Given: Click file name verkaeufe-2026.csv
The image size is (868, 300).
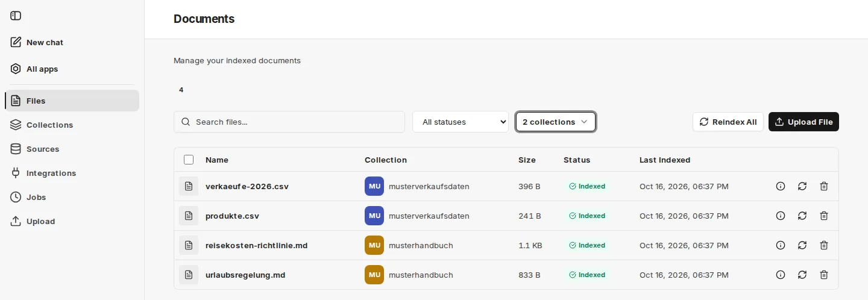Looking at the screenshot, I should tap(247, 186).
